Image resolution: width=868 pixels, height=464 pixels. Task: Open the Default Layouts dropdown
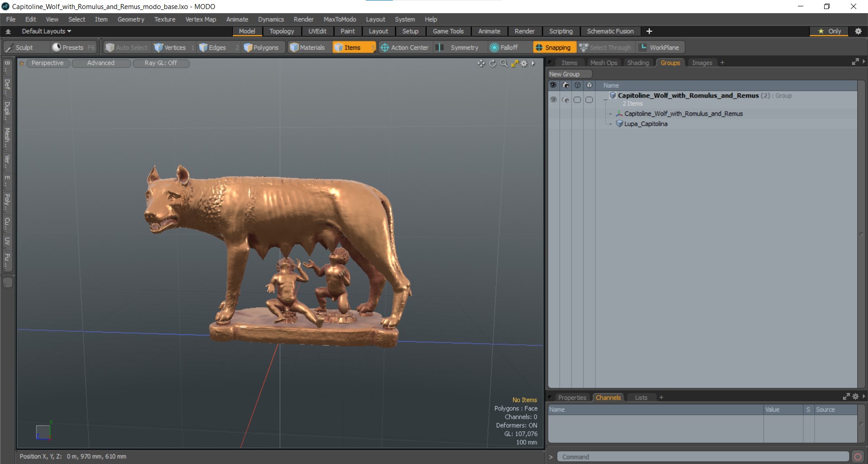47,31
